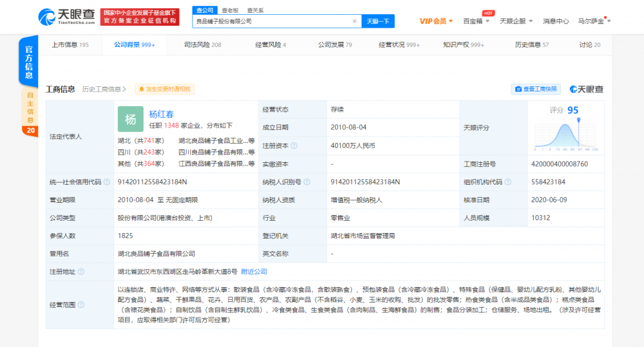Click the 曾用名 湖北良品铺子食品有限公司
Image resolution: width=644 pixels, height=347 pixels.
[x=156, y=254]
